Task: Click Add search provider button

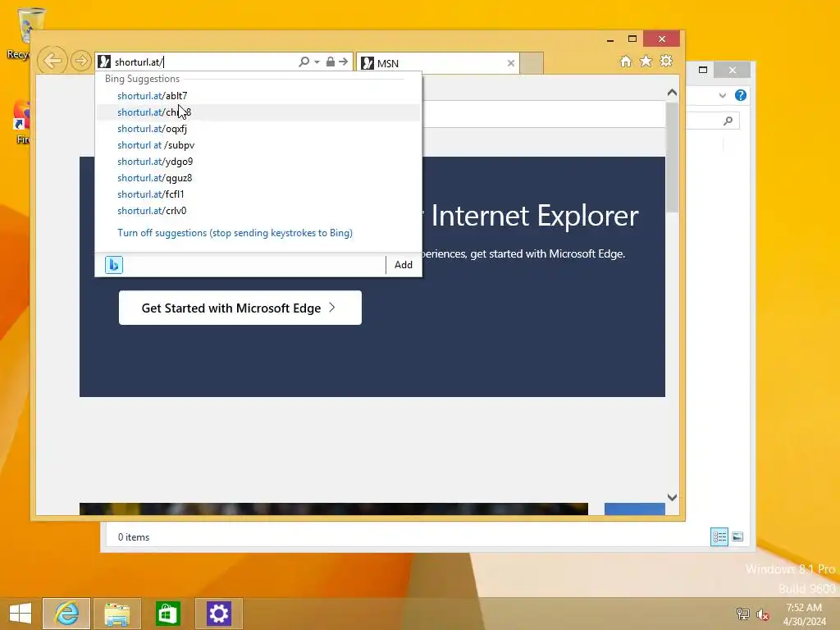Action: point(404,265)
